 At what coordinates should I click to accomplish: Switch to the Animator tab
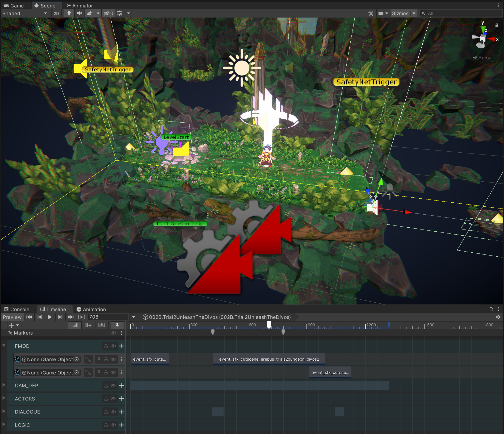79,6
